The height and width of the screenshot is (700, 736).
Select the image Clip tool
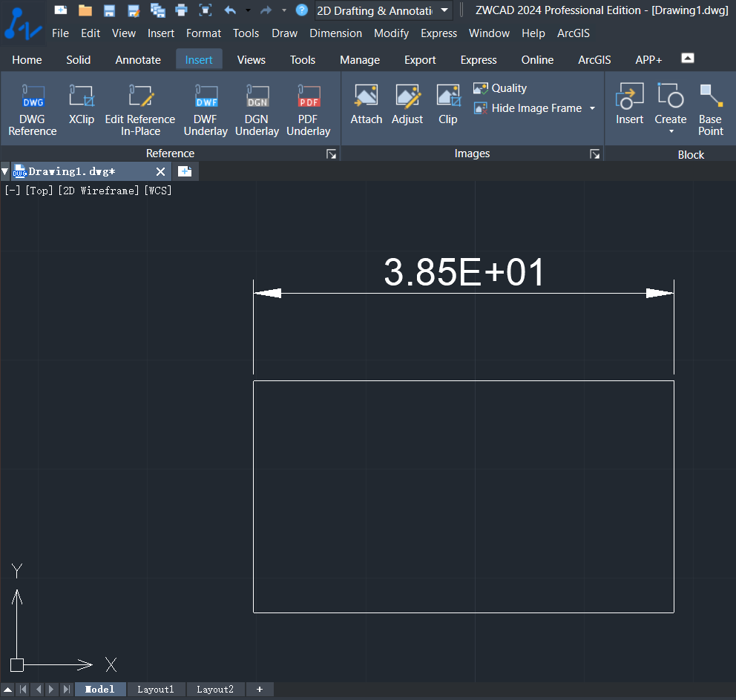pos(448,105)
